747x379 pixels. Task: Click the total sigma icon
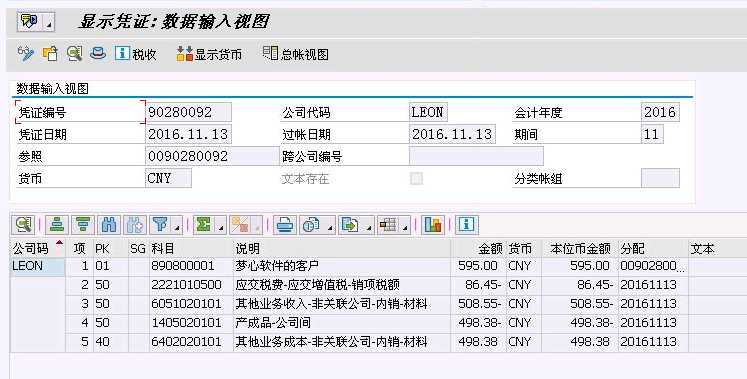tap(204, 225)
